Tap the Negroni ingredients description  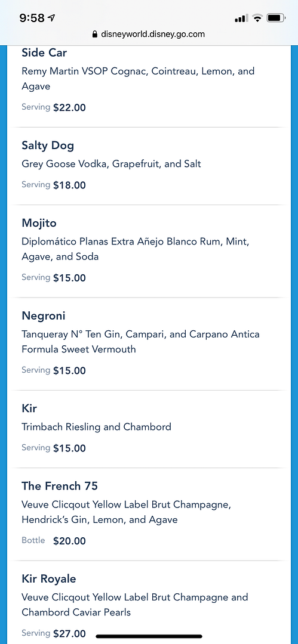click(x=140, y=342)
